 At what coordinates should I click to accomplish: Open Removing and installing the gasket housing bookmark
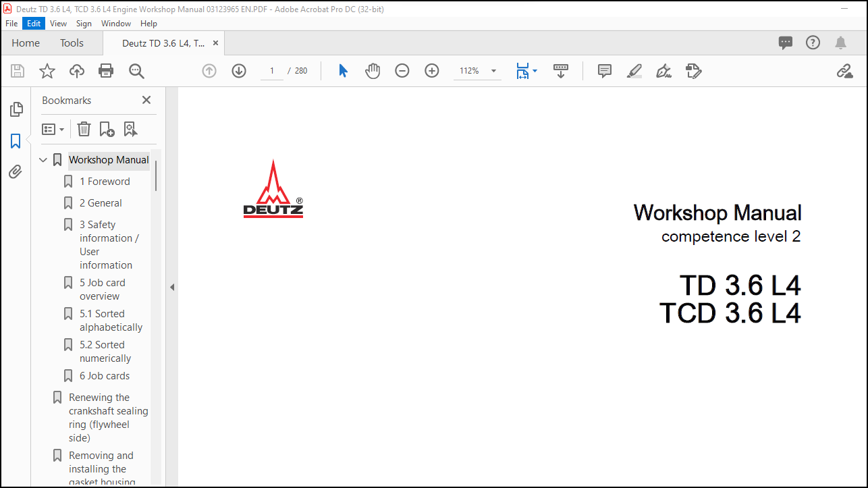point(101,468)
